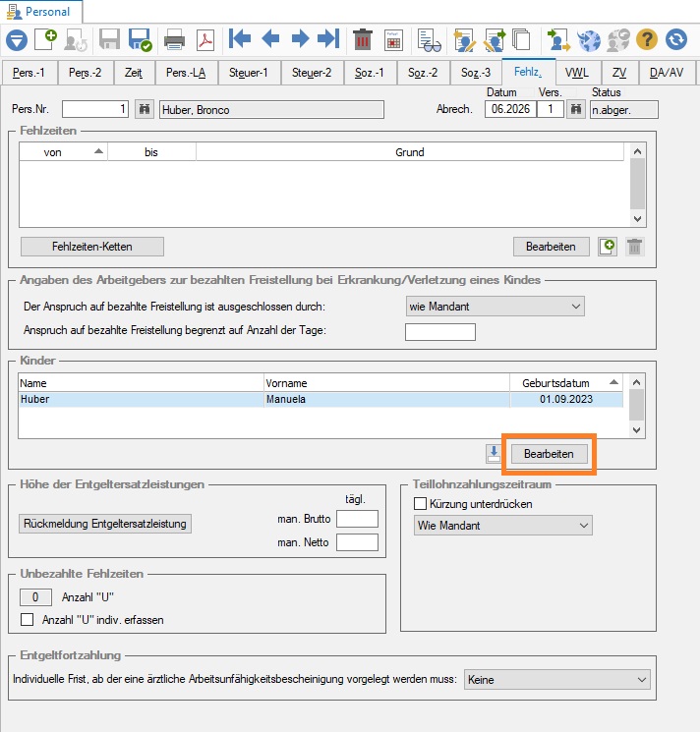Refresh with the blue circular arrows icon
This screenshot has width=700, height=732.
tap(676, 39)
